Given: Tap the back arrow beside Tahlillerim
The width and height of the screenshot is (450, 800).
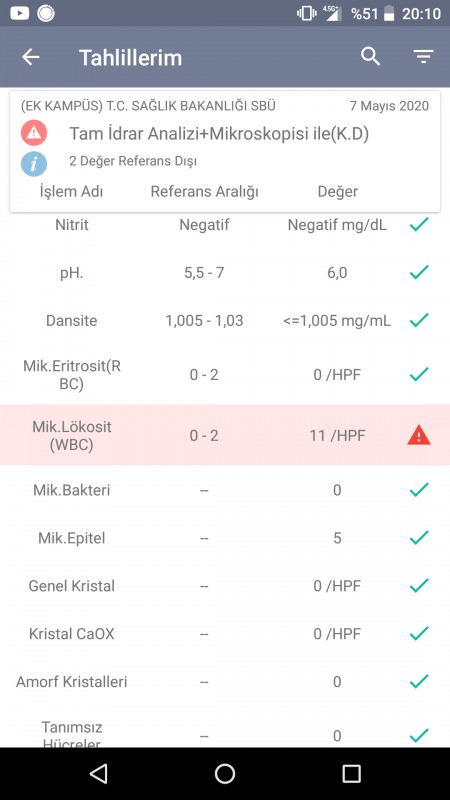Looking at the screenshot, I should (x=31, y=57).
